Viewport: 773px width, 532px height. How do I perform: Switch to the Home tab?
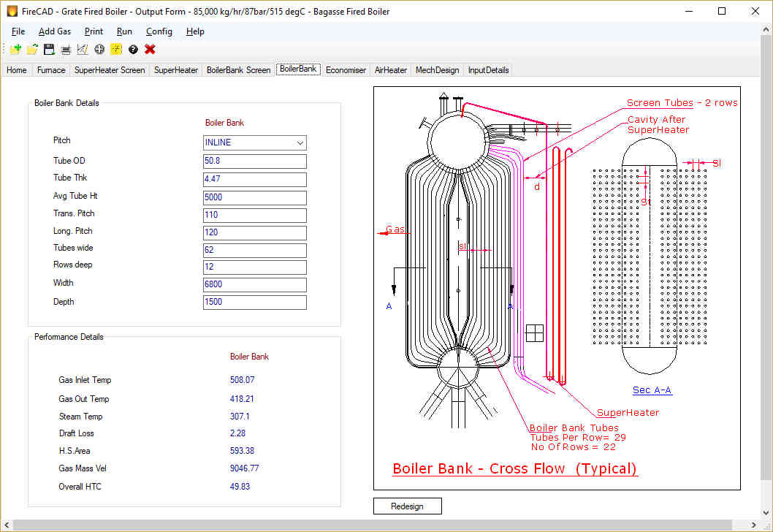click(17, 70)
